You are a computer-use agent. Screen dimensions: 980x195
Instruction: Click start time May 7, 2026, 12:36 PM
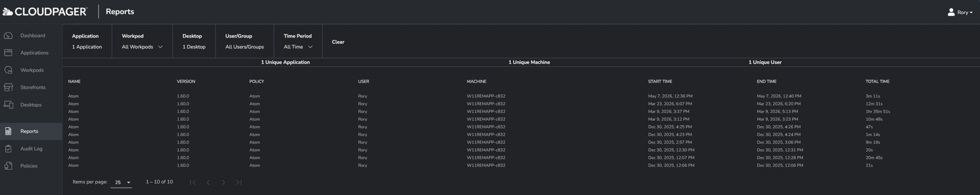click(x=670, y=96)
